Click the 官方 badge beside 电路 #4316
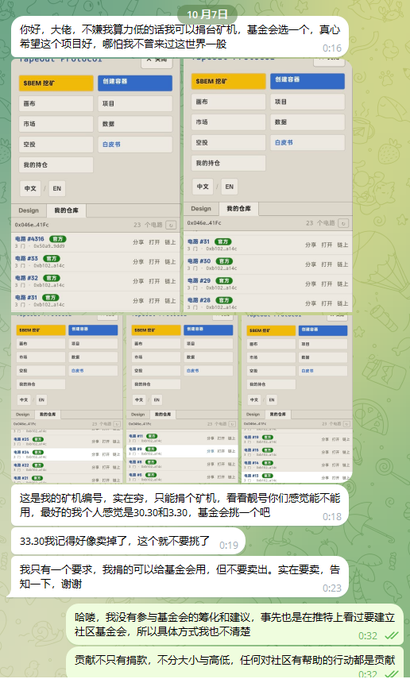This screenshot has height=679, width=410. (58, 239)
